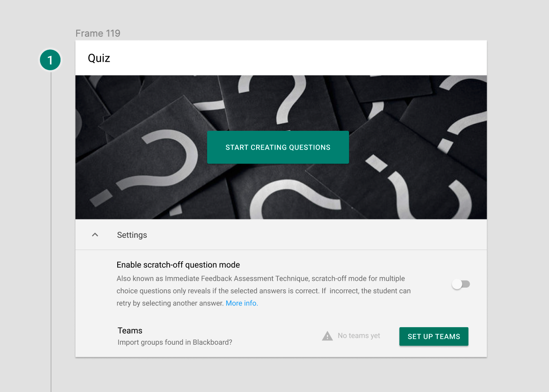Click the Settings section label

(132, 235)
